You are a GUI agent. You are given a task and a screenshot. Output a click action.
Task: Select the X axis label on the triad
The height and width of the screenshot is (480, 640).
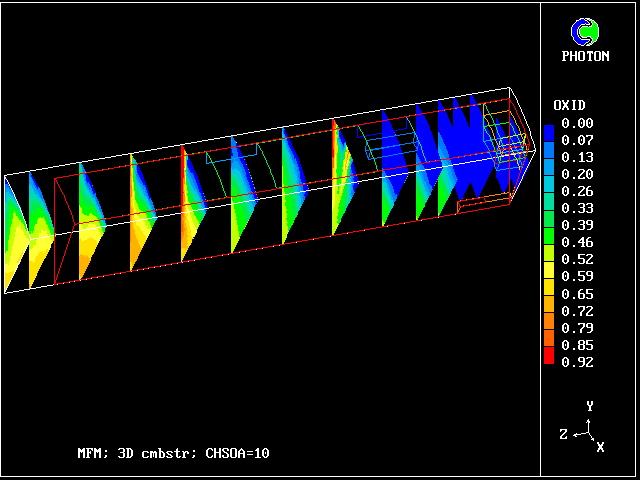600,447
